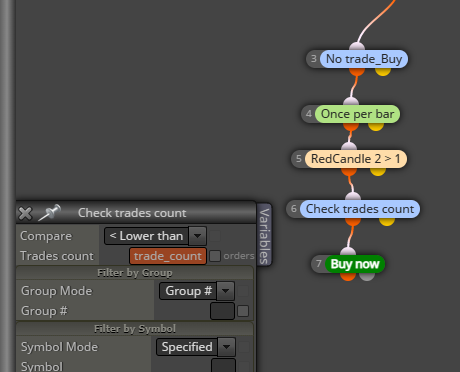Enable the orders checkbox
This screenshot has width=460, height=372.
pos(215,256)
